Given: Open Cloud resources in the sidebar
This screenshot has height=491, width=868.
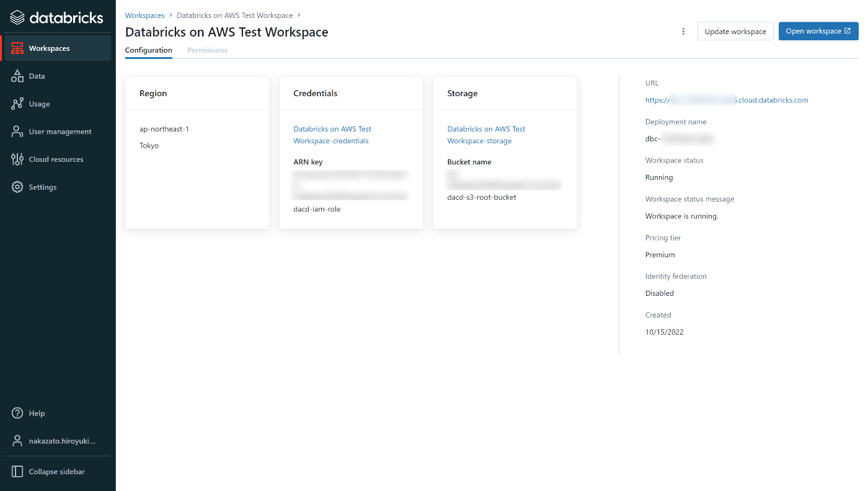Looking at the screenshot, I should (x=57, y=159).
